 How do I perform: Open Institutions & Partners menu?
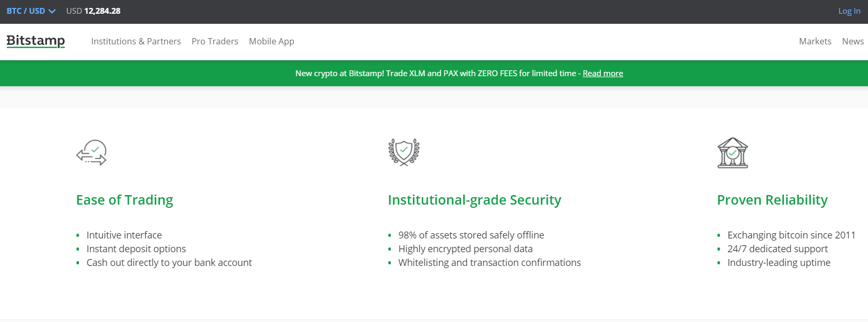click(136, 41)
